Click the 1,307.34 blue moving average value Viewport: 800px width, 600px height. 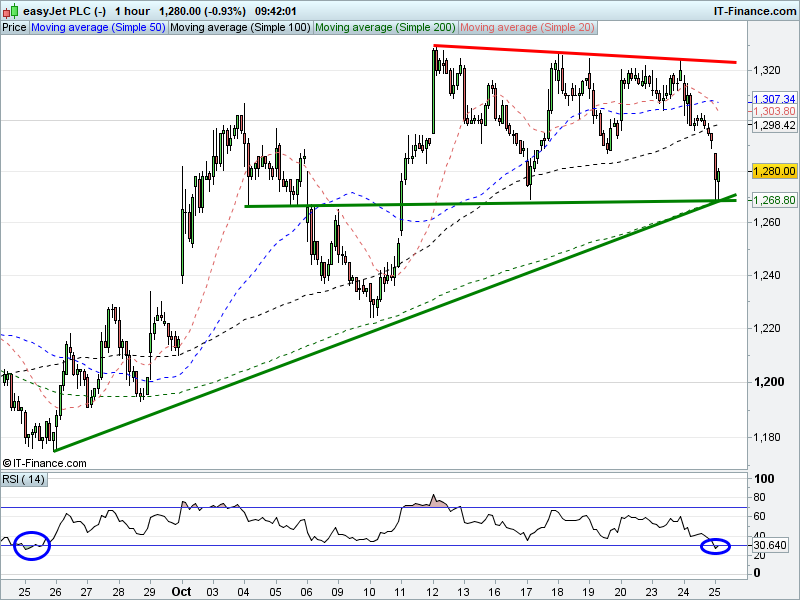point(774,99)
